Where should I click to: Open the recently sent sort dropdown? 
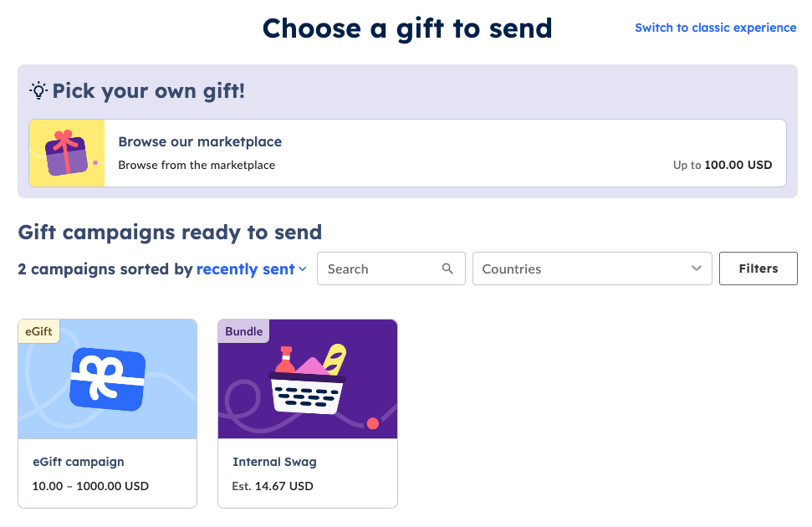pyautogui.click(x=251, y=269)
